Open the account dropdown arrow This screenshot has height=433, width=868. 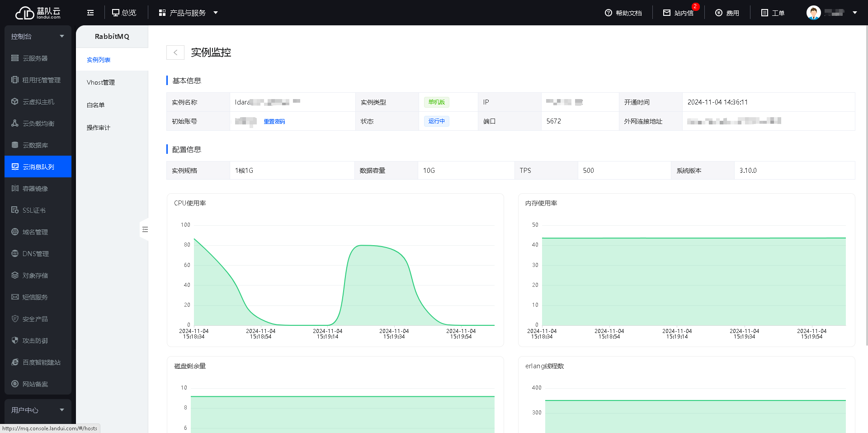[855, 13]
